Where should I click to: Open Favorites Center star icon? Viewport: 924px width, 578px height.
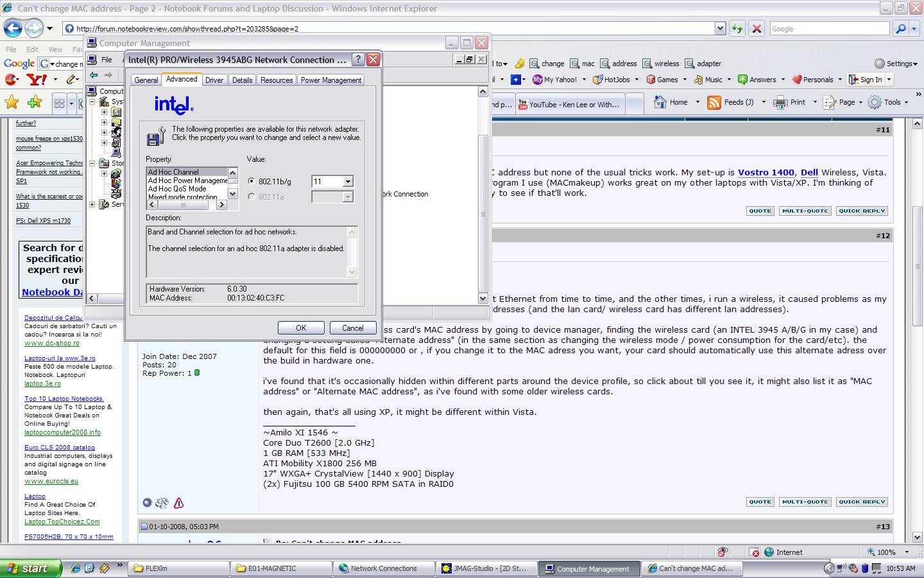tap(12, 102)
